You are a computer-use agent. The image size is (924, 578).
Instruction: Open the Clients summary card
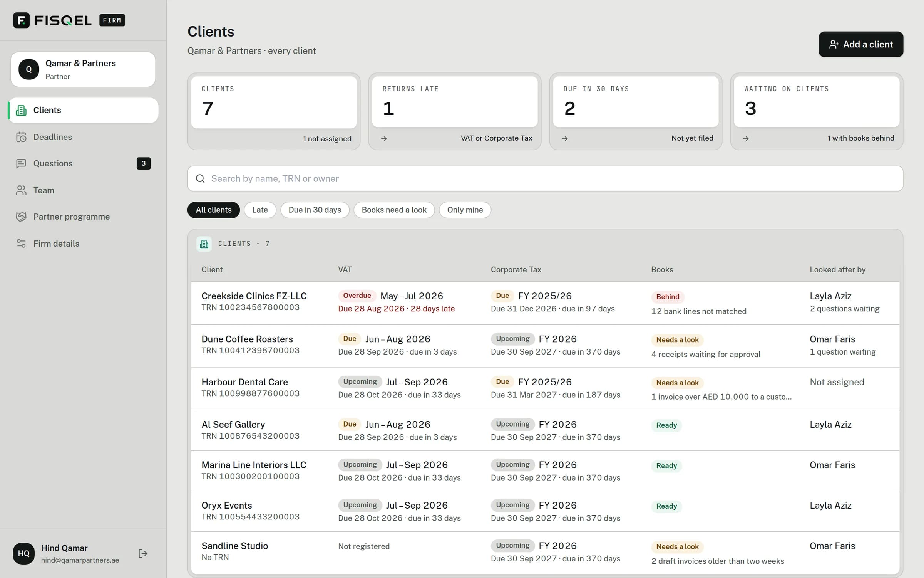(274, 111)
